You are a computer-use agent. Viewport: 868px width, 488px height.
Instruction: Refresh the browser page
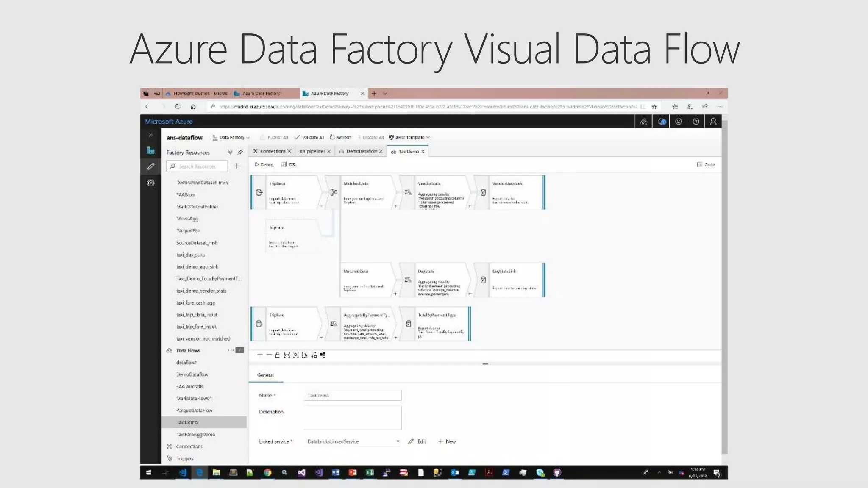point(178,107)
